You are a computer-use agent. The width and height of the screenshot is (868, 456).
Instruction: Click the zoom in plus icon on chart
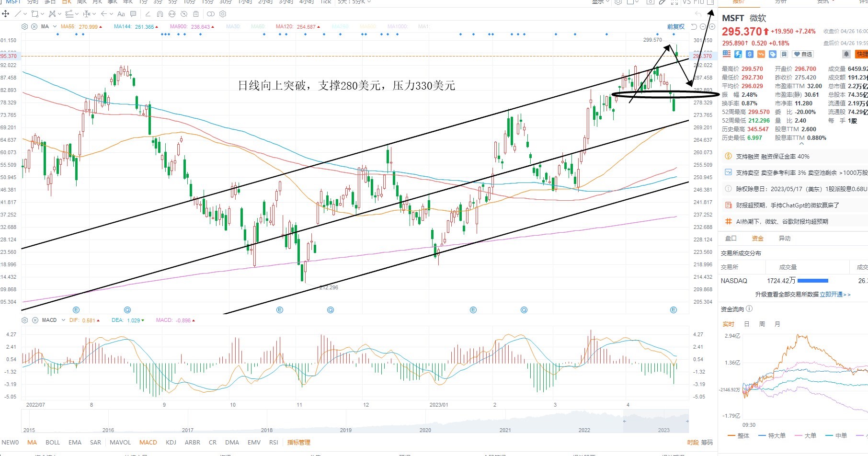tap(712, 26)
